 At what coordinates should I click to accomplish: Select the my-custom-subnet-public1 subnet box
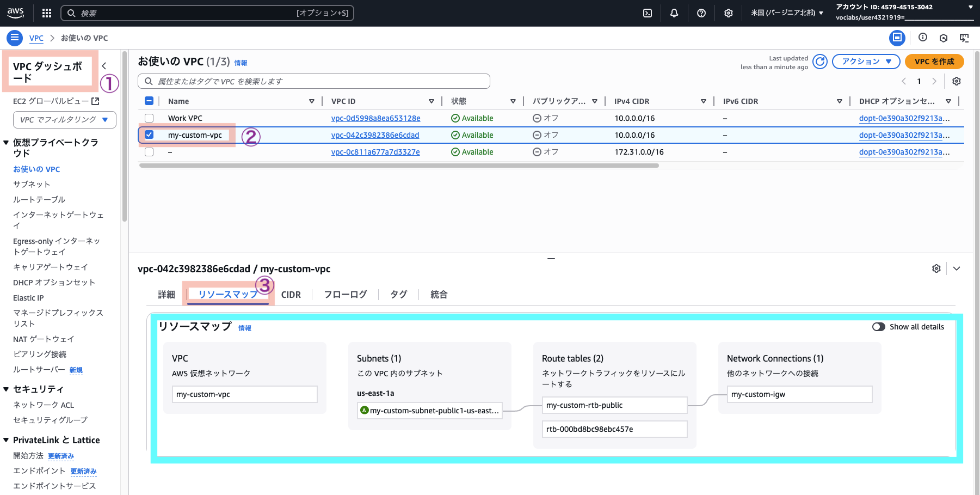click(430, 411)
